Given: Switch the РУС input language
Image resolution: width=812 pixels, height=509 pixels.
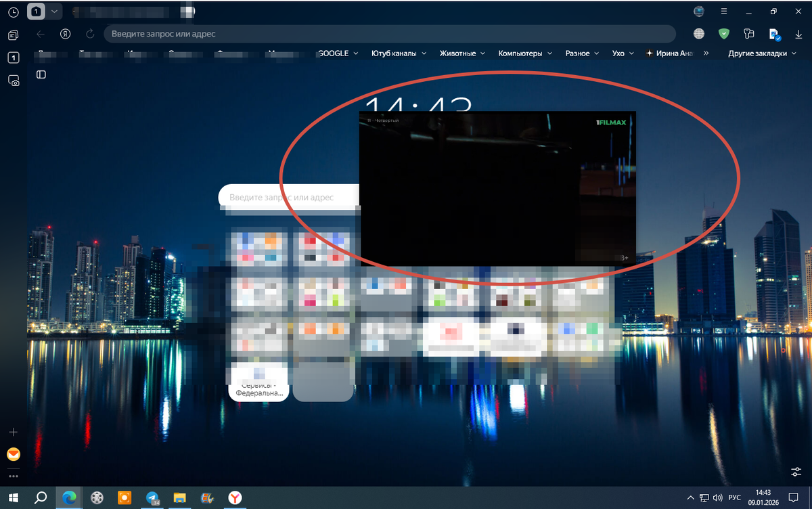Looking at the screenshot, I should [734, 497].
